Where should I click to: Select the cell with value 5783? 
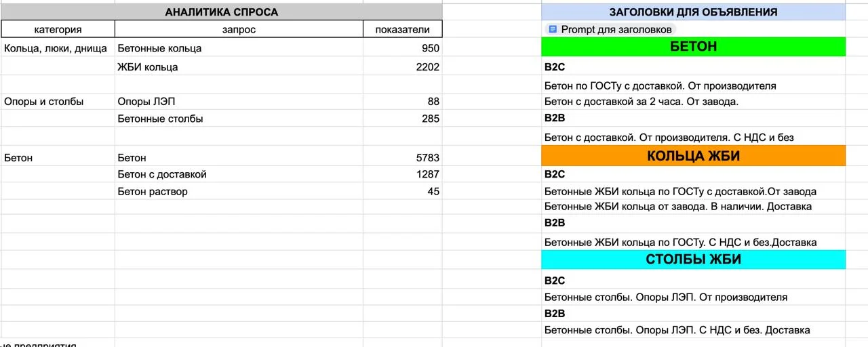[403, 158]
